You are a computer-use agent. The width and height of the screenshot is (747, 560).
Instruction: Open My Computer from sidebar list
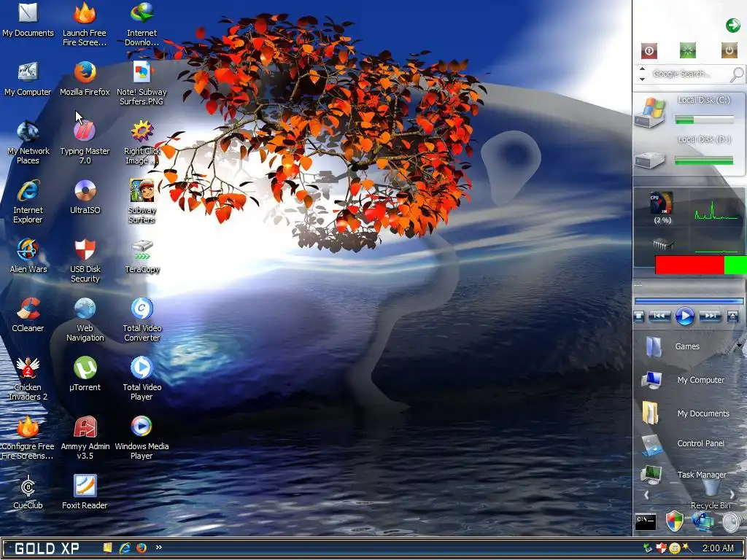684,380
